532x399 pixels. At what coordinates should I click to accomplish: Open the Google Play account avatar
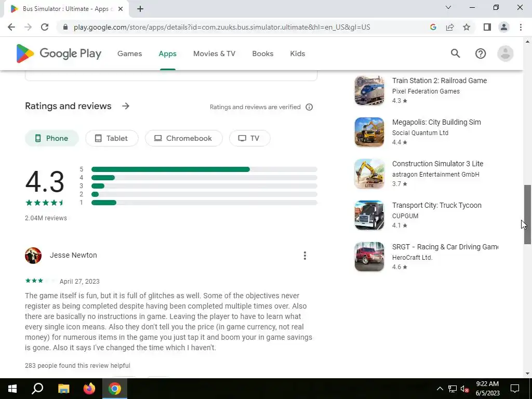(x=505, y=54)
